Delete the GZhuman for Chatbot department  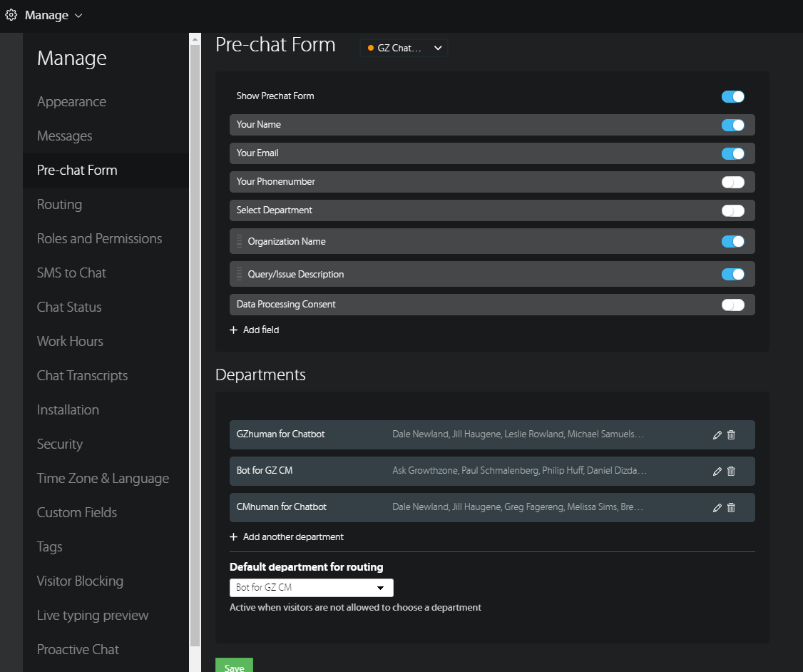click(x=731, y=435)
